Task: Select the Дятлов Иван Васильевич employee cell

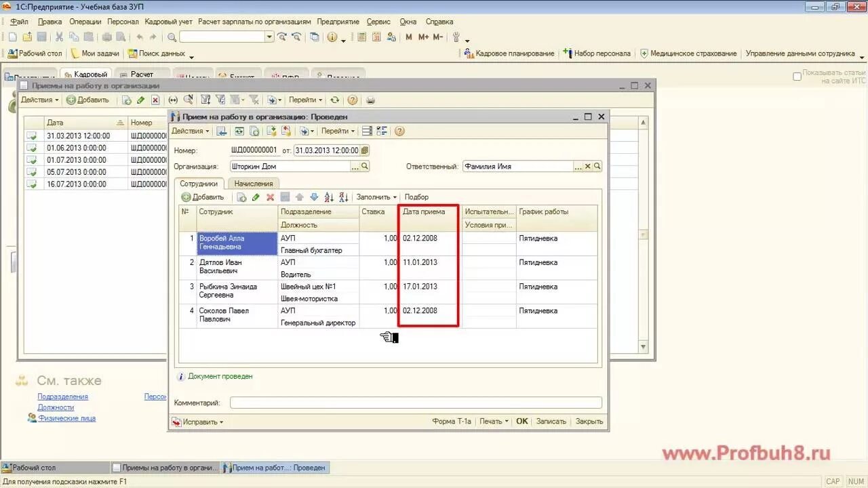Action: 237,267
